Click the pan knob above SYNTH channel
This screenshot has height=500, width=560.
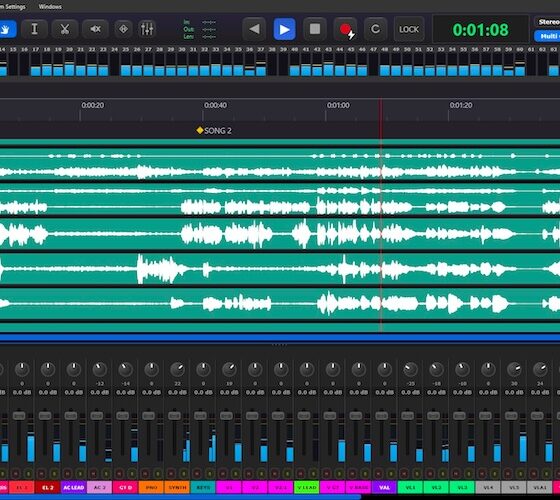177,370
